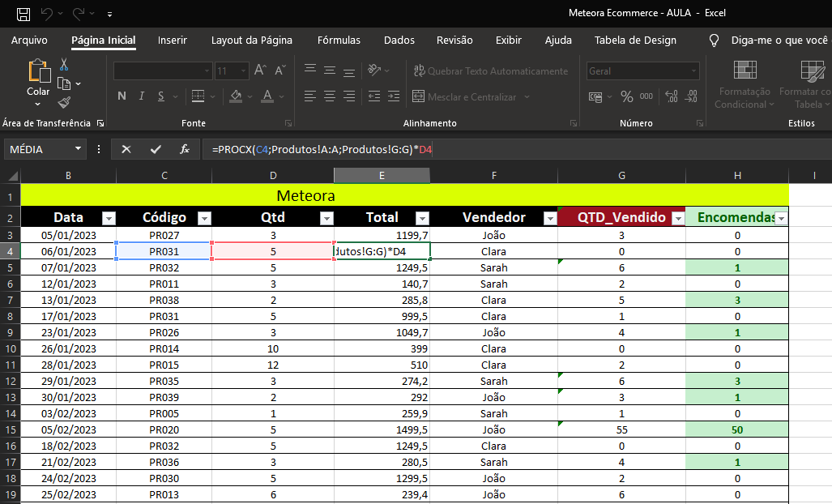Confirm formula with checkmark button
Image resolution: width=832 pixels, height=504 pixels.
[156, 150]
